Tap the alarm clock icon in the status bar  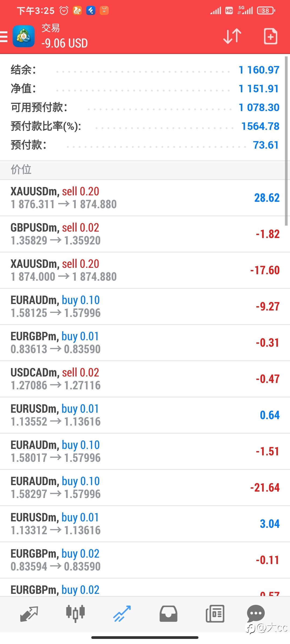(x=64, y=11)
